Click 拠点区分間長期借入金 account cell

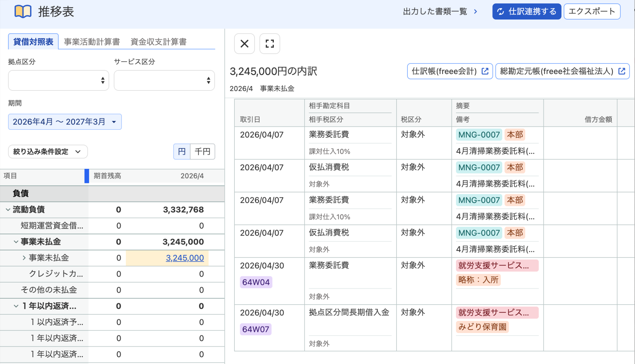point(349,312)
